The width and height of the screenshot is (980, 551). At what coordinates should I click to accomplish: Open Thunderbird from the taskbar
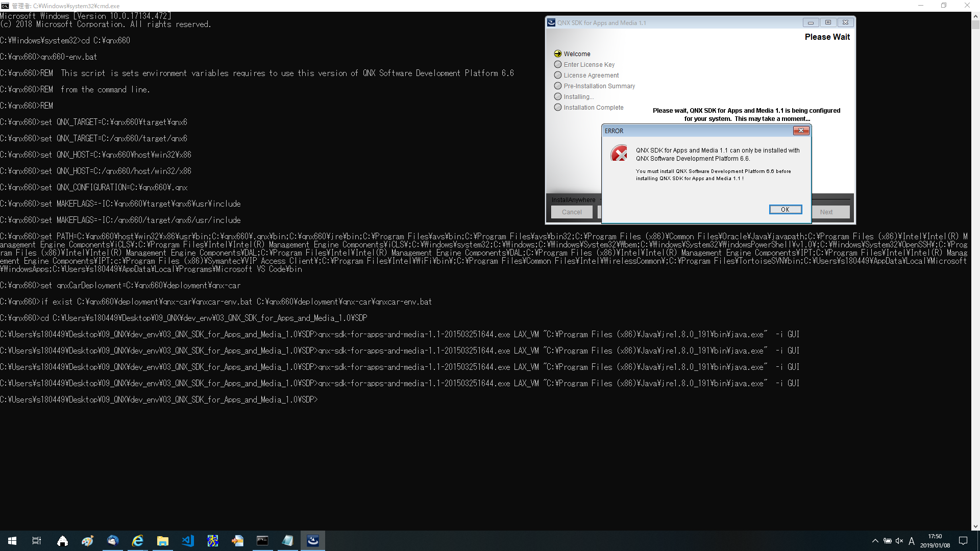(x=113, y=541)
